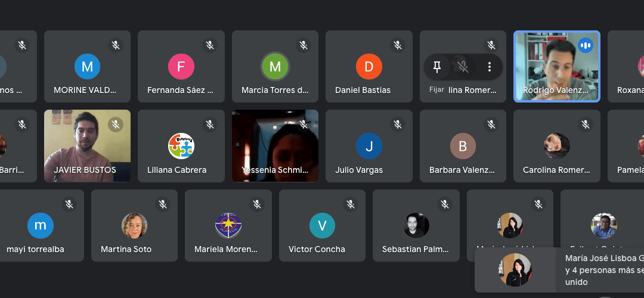644x298 pixels.
Task: Click the name label 'Julio Vargas'
Action: point(359,169)
